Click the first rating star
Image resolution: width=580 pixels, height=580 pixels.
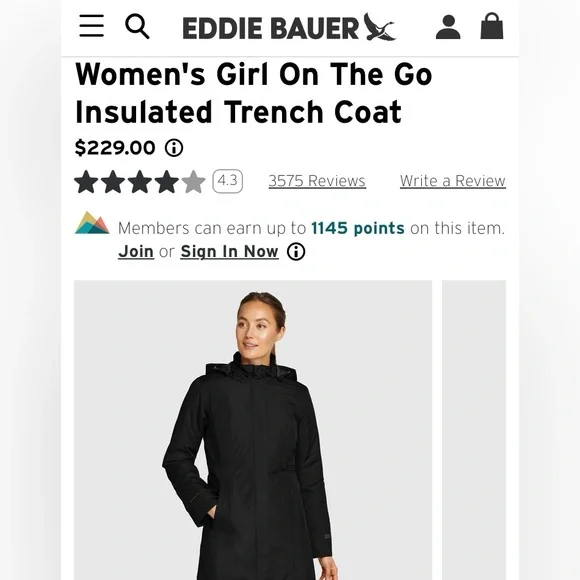pyautogui.click(x=86, y=182)
